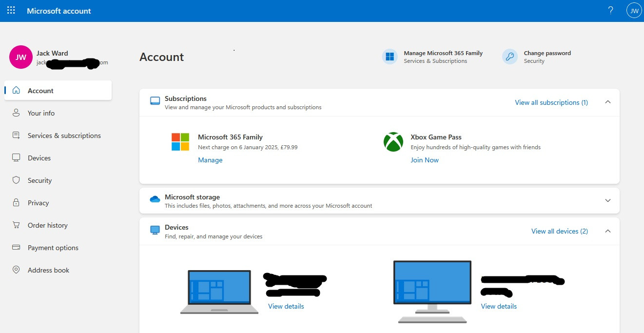The height and width of the screenshot is (333, 644).
Task: Click View all subscriptions (1) link
Action: (551, 102)
